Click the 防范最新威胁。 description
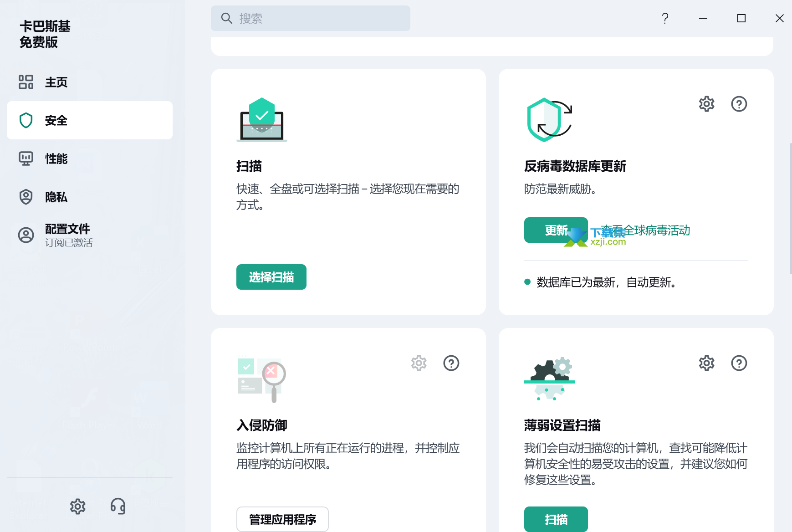792x532 pixels. click(x=561, y=189)
